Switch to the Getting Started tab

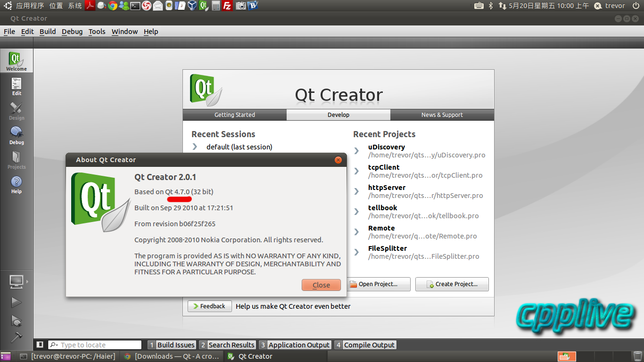[x=235, y=115]
